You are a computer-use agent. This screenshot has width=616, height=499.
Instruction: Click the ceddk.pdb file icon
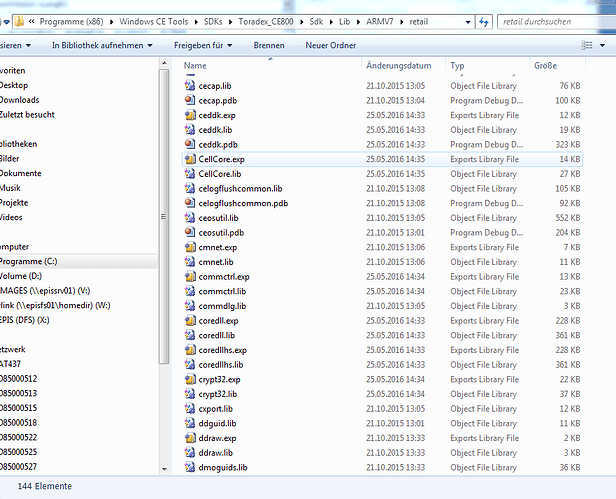pos(190,144)
